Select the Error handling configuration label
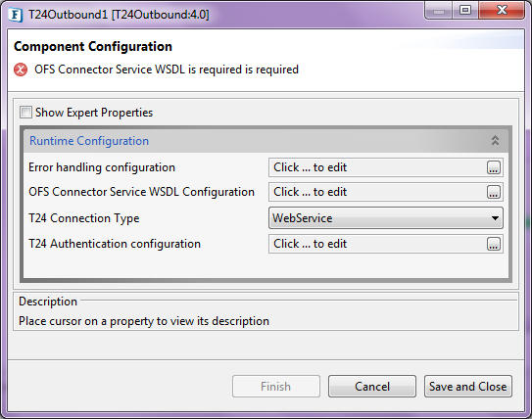The height and width of the screenshot is (419, 532). pyautogui.click(x=102, y=167)
